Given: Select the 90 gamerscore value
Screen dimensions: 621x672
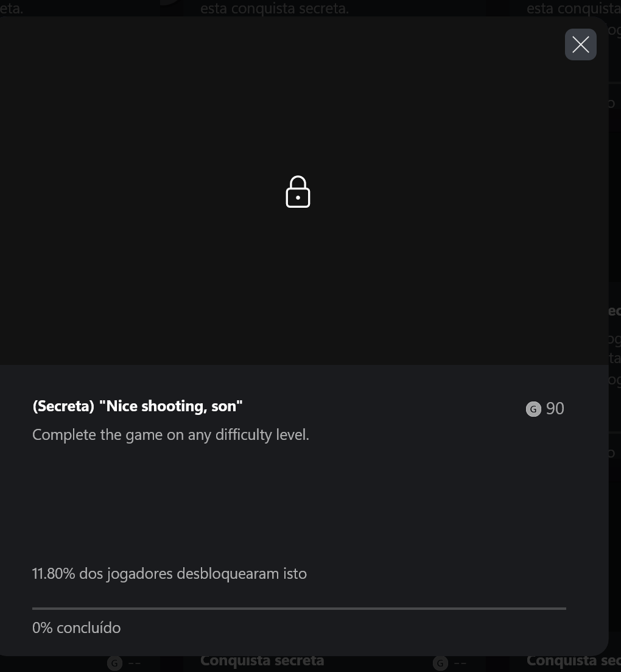Looking at the screenshot, I should (555, 408).
